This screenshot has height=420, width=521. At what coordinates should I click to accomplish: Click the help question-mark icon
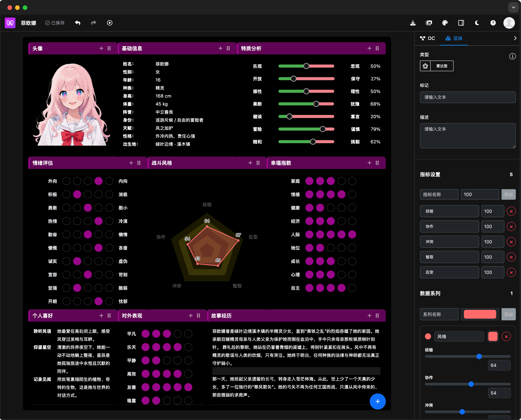(493, 23)
